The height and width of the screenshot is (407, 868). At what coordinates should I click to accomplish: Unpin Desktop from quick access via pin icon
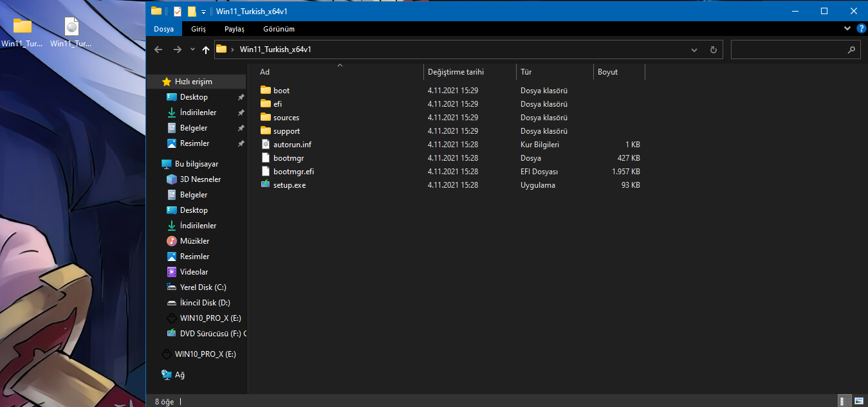click(x=241, y=97)
